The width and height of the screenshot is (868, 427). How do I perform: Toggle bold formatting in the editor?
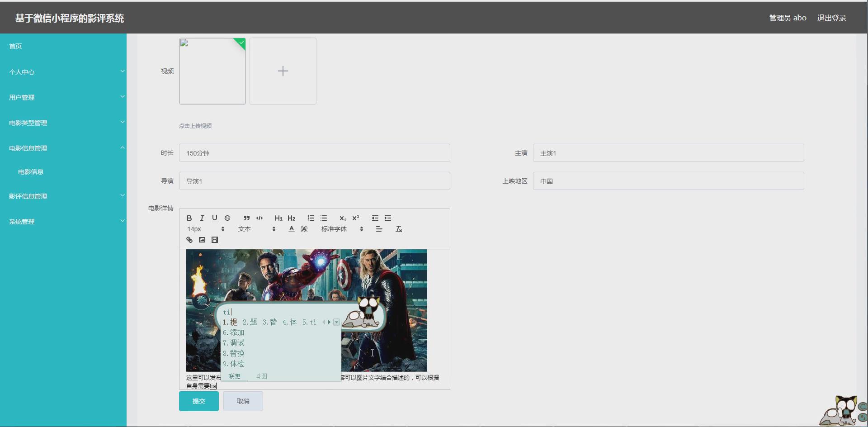click(189, 218)
